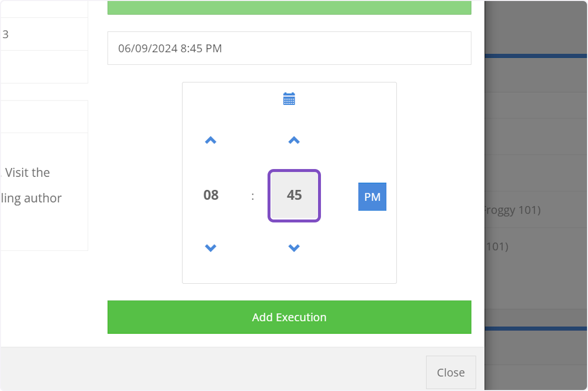Decrease the hour with the down arrow
Image resolution: width=588 pixels, height=391 pixels.
211,248
